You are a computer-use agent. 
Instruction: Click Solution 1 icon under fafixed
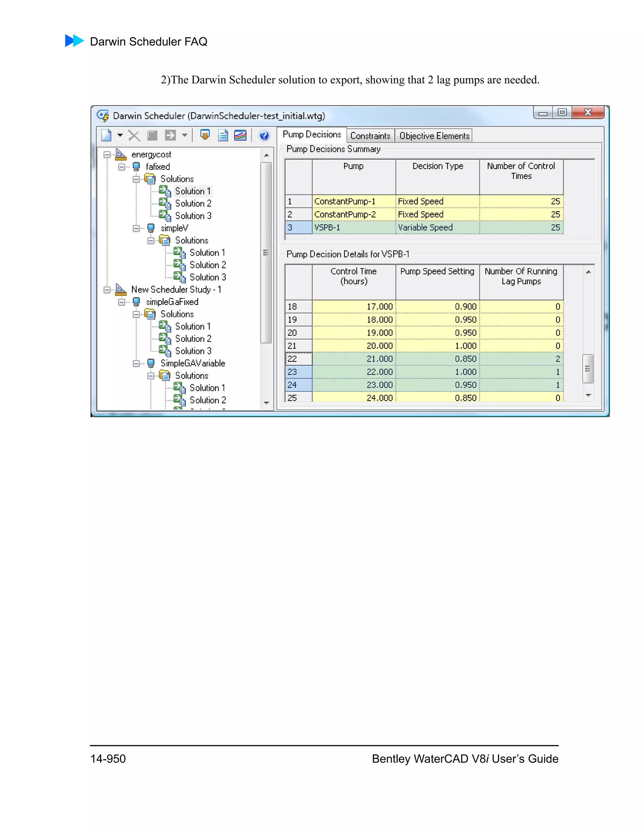click(165, 191)
